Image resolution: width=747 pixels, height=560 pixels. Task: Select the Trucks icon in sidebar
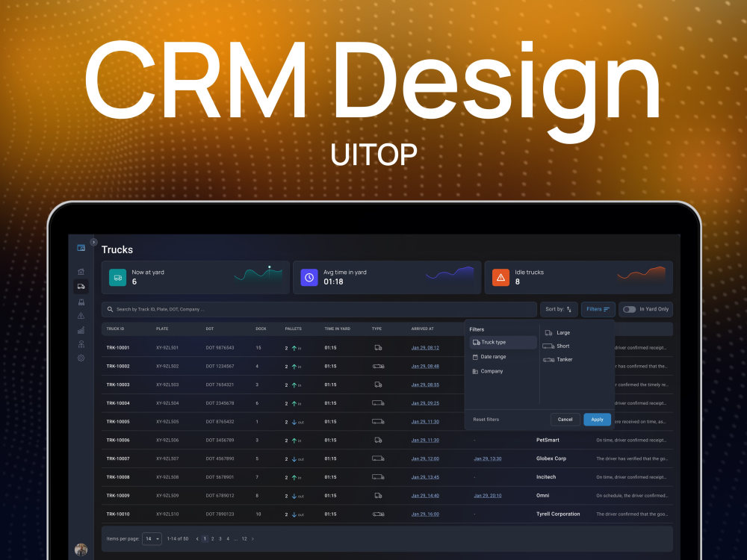81,286
